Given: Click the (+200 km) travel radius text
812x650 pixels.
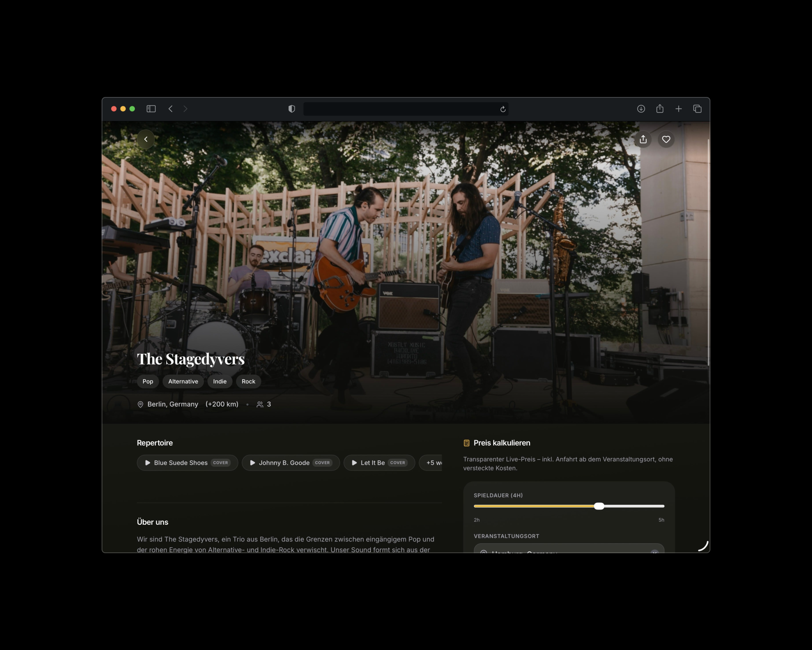Looking at the screenshot, I should (x=222, y=404).
